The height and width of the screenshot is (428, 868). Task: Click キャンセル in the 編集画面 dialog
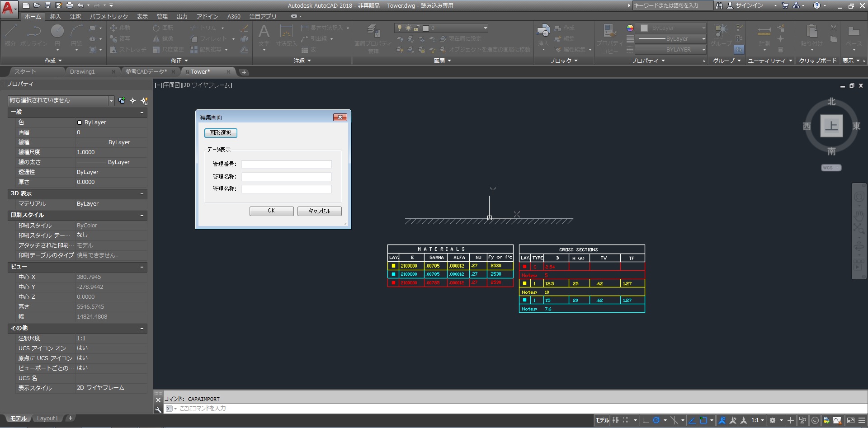319,211
